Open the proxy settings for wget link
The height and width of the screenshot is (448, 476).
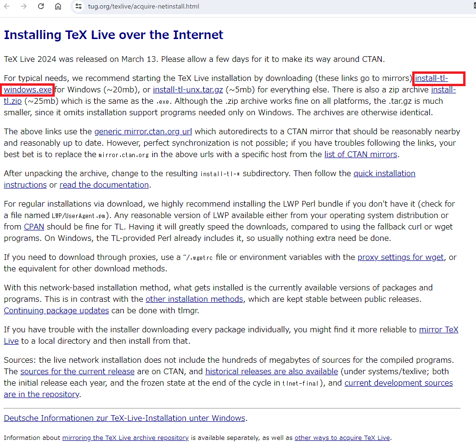pos(401,258)
